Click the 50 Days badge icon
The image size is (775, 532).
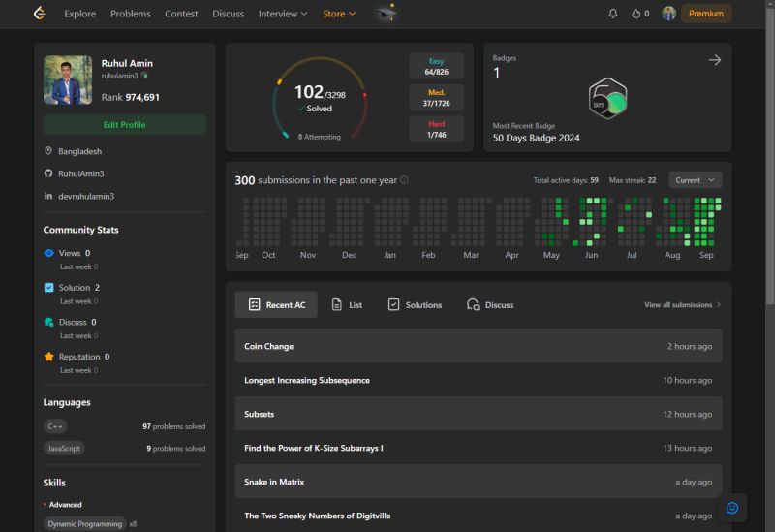pyautogui.click(x=607, y=98)
